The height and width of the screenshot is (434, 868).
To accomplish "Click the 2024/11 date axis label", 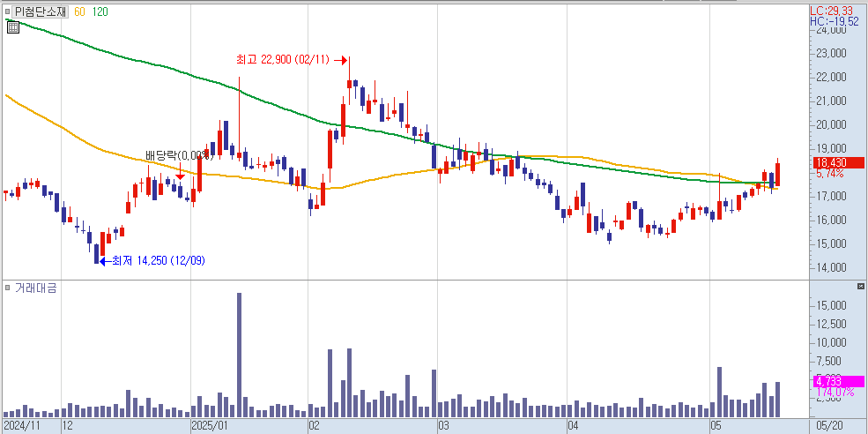I will coord(21,426).
